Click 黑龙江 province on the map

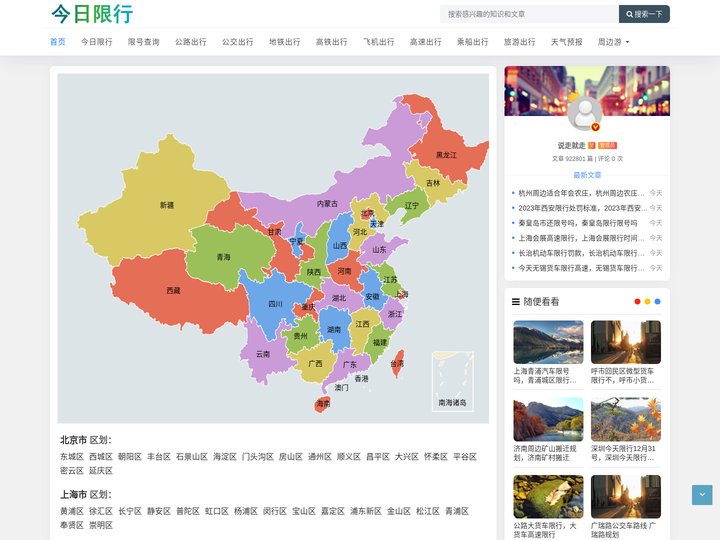click(x=446, y=155)
